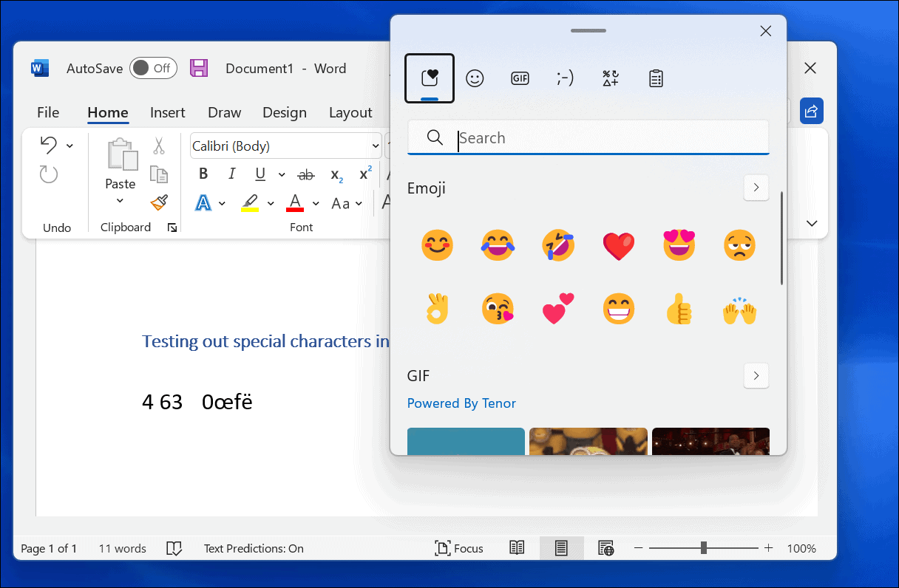Click the Powered By Tenor link

click(x=461, y=403)
